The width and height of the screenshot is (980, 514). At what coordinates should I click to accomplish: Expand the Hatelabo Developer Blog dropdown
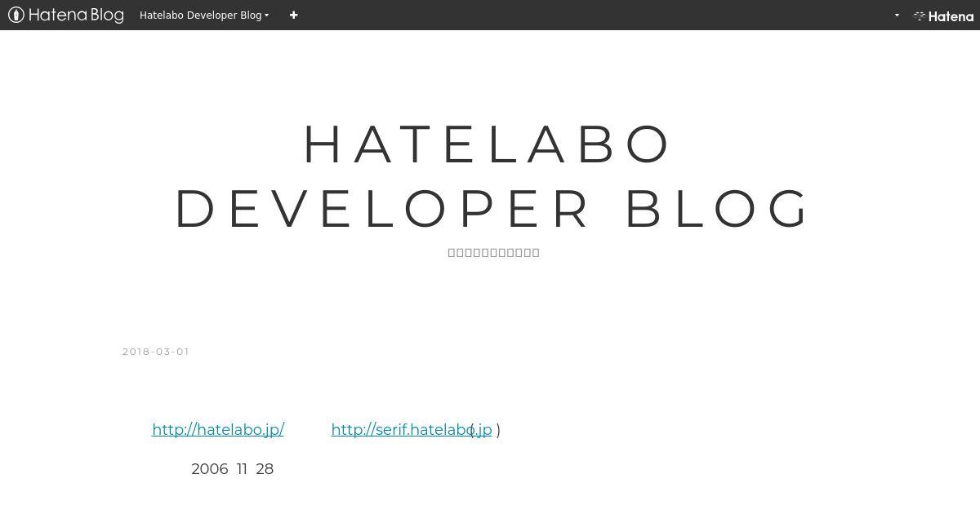pyautogui.click(x=204, y=15)
